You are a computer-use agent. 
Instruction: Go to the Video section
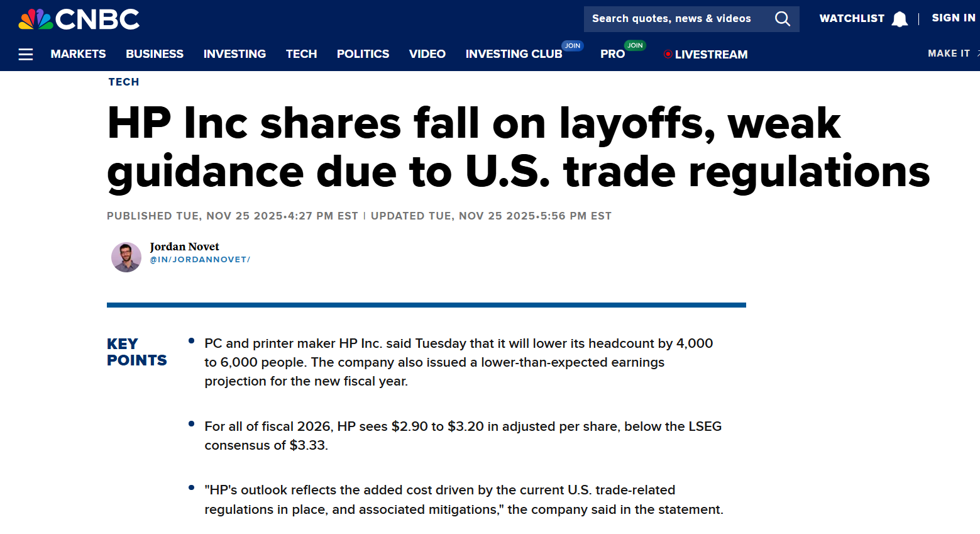coord(427,54)
